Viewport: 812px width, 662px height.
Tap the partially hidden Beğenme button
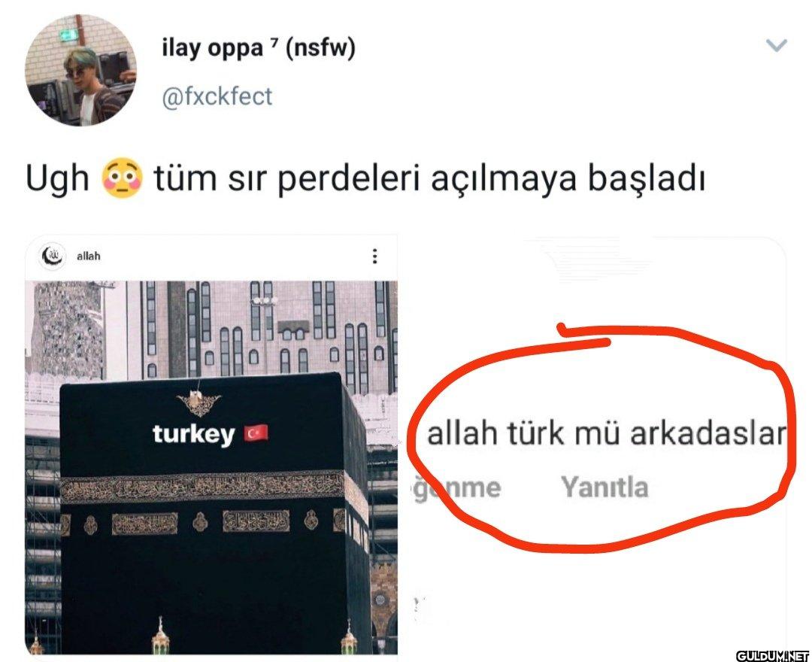coord(458,488)
